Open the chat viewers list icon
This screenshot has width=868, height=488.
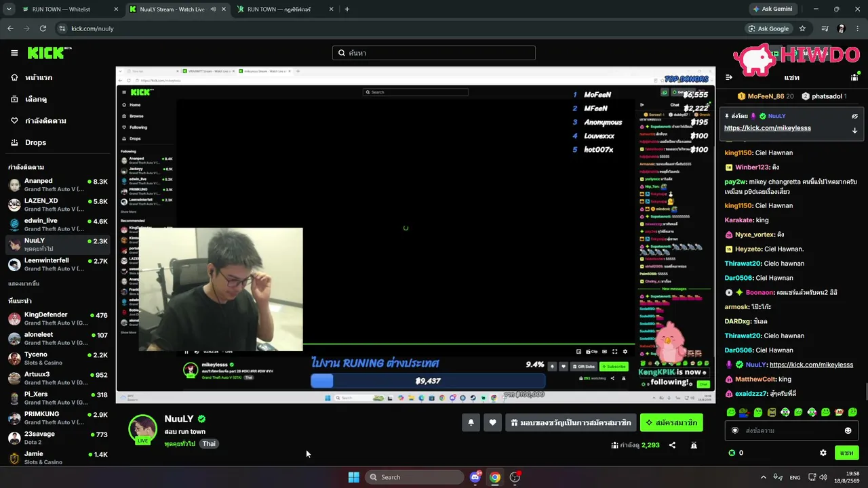(x=854, y=77)
